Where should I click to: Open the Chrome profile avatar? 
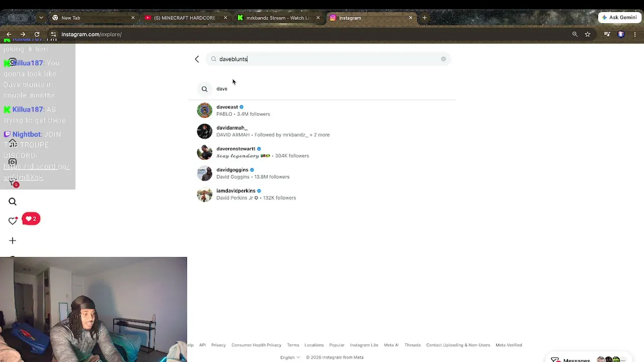621,34
